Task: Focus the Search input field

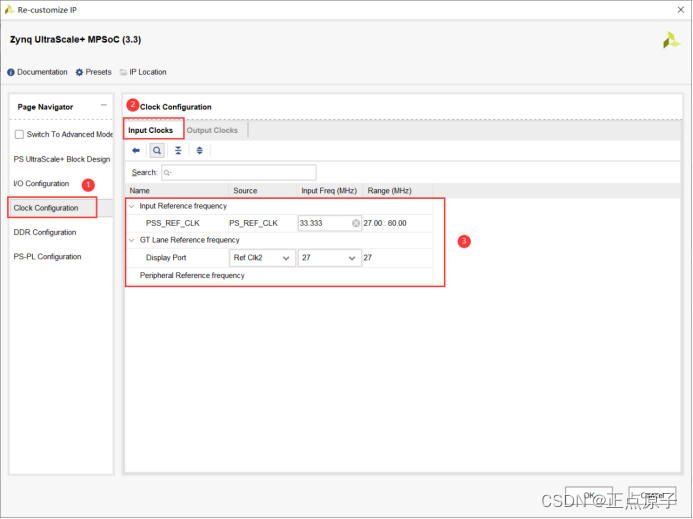Action: coord(239,172)
